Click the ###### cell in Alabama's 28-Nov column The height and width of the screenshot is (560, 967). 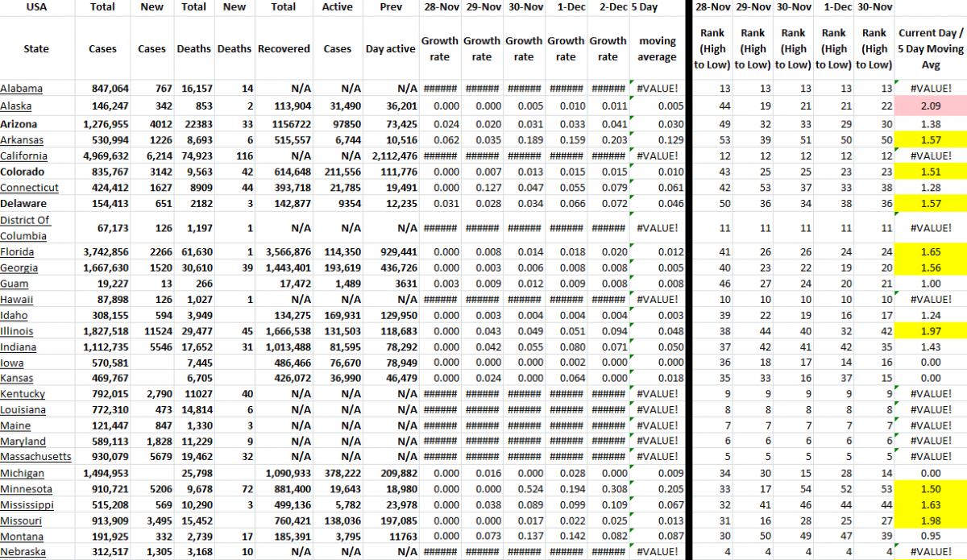pyautogui.click(x=440, y=89)
